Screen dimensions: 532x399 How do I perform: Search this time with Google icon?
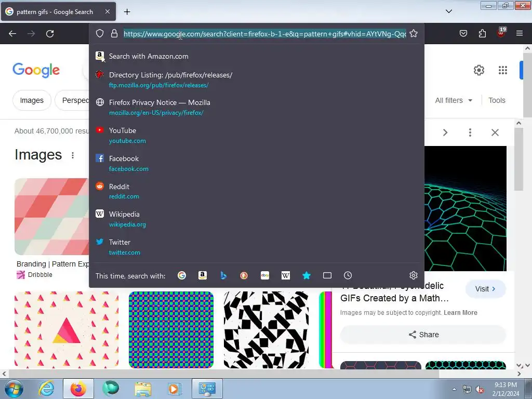(x=181, y=275)
